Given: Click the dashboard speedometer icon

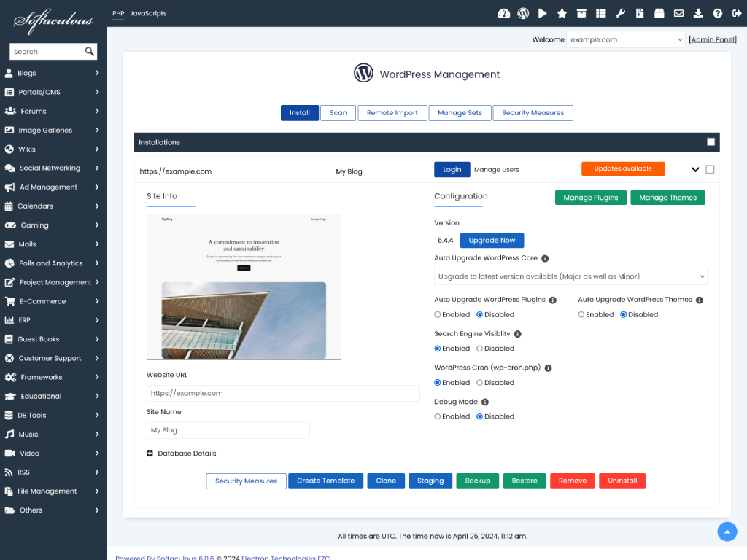Looking at the screenshot, I should (504, 13).
